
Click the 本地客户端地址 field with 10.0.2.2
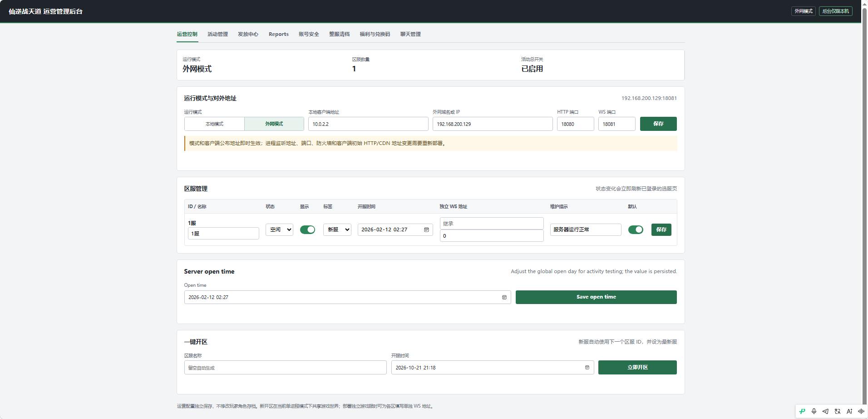(368, 124)
